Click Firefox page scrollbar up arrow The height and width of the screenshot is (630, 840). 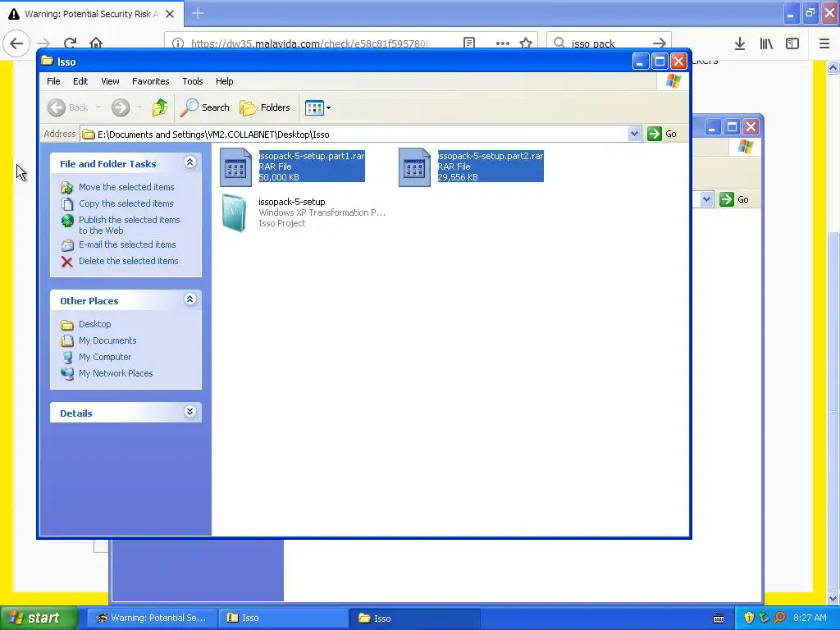click(833, 67)
